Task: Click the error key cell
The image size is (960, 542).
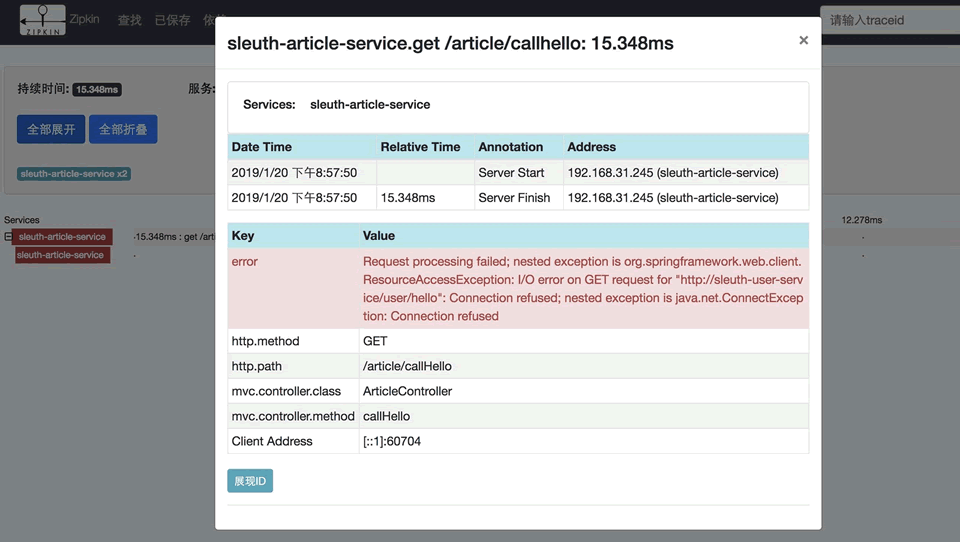Action: tap(293, 288)
